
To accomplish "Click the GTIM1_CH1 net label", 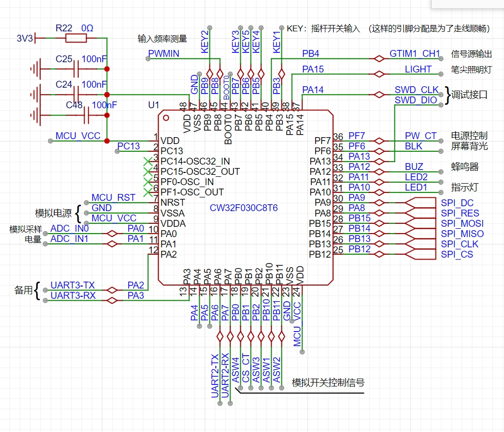I will point(415,53).
